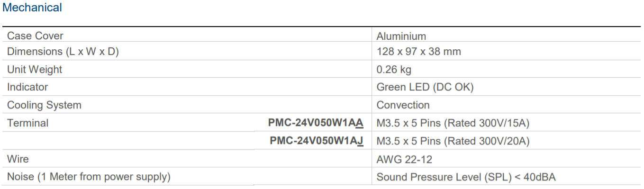The height and width of the screenshot is (189, 644).
Task: Select the Case Cover row label
Action: [35, 36]
